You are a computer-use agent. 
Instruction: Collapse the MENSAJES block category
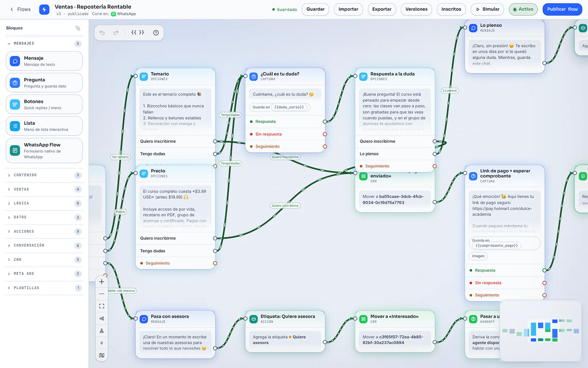tap(44, 43)
